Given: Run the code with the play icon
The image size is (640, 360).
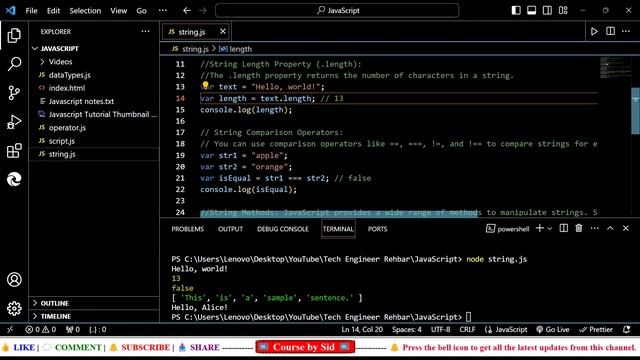Looking at the screenshot, I should [x=594, y=31].
